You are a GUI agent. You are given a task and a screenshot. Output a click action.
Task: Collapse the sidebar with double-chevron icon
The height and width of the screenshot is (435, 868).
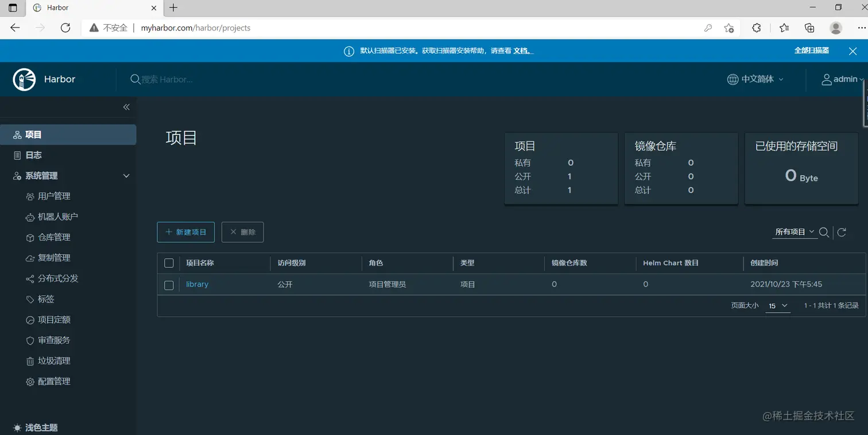point(126,107)
